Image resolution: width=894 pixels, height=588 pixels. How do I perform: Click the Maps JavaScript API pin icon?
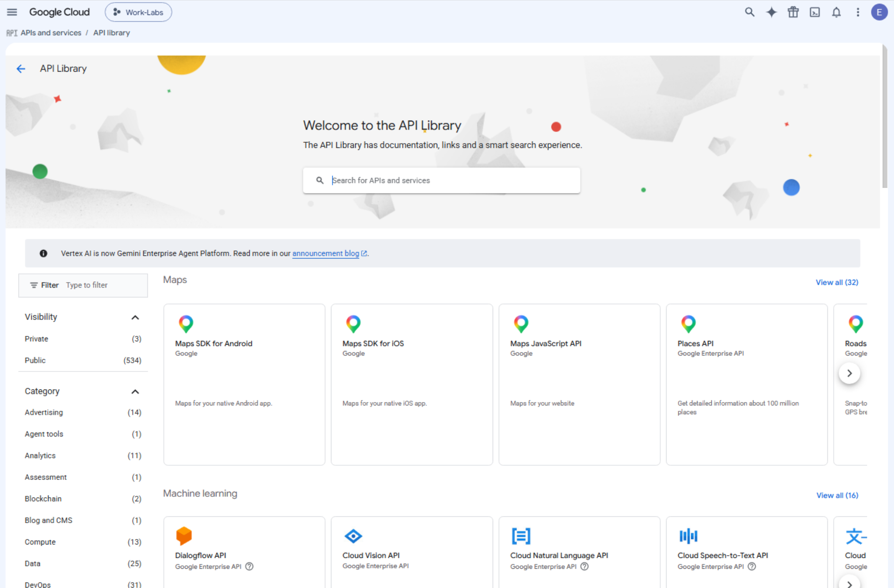[521, 324]
